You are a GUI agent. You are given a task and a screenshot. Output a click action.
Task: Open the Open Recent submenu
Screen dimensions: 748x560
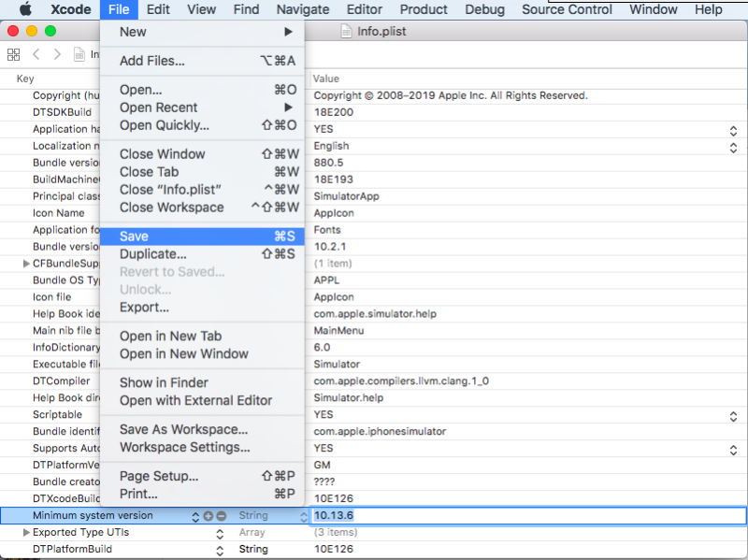[203, 108]
